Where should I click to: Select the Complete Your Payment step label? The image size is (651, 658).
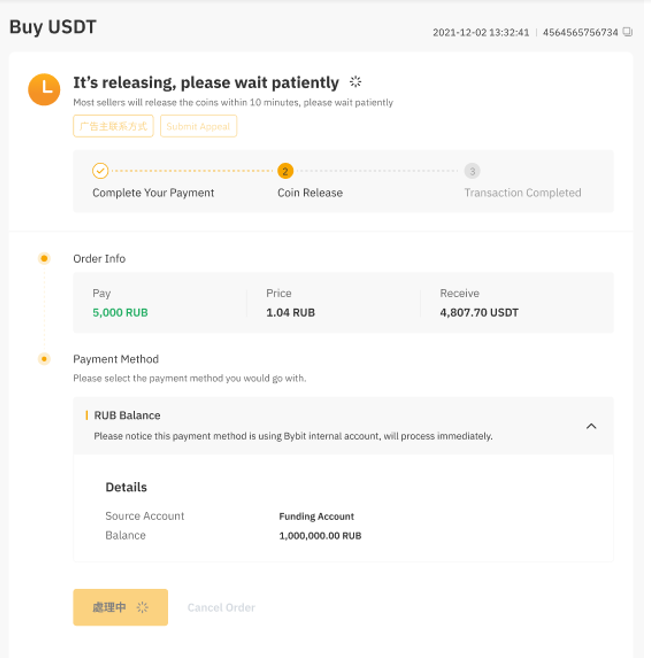[x=153, y=193]
